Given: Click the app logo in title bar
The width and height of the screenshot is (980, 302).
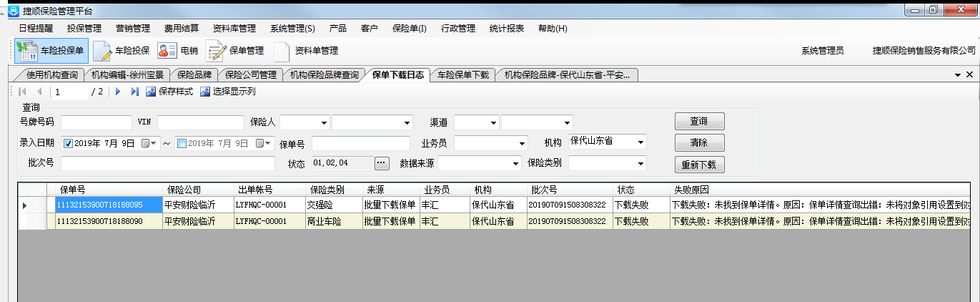Looking at the screenshot, I should pyautogui.click(x=14, y=10).
